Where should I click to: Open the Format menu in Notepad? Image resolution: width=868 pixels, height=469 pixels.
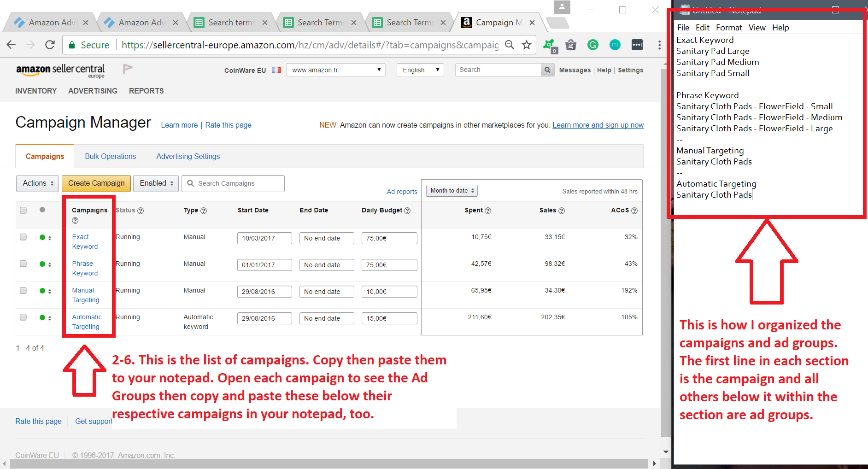728,28
